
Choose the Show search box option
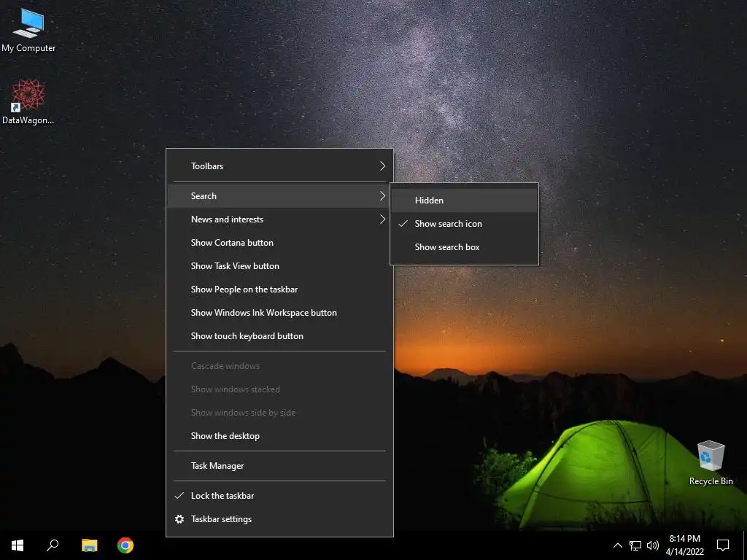(x=465, y=247)
